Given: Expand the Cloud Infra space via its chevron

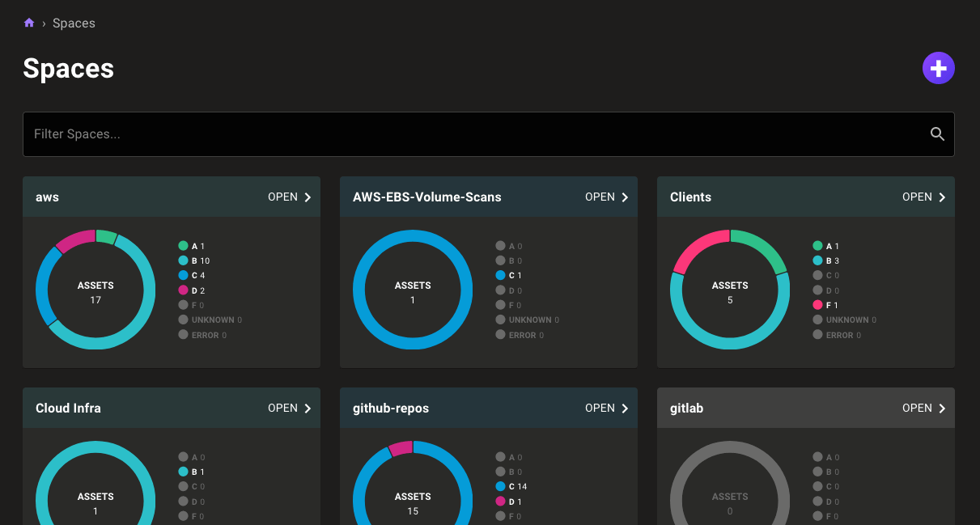Looking at the screenshot, I should [308, 408].
